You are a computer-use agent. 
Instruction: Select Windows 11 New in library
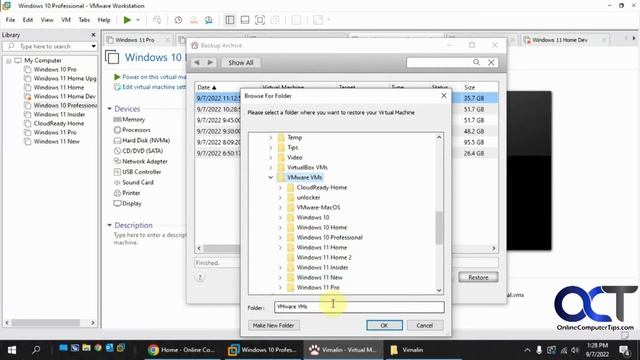pyautogui.click(x=56, y=141)
